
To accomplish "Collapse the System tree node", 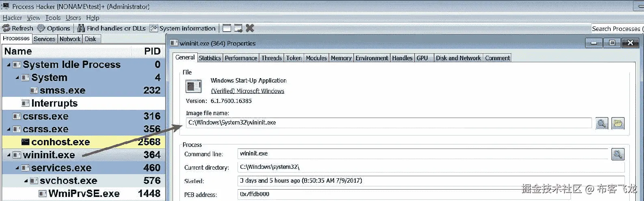I will click(17, 78).
